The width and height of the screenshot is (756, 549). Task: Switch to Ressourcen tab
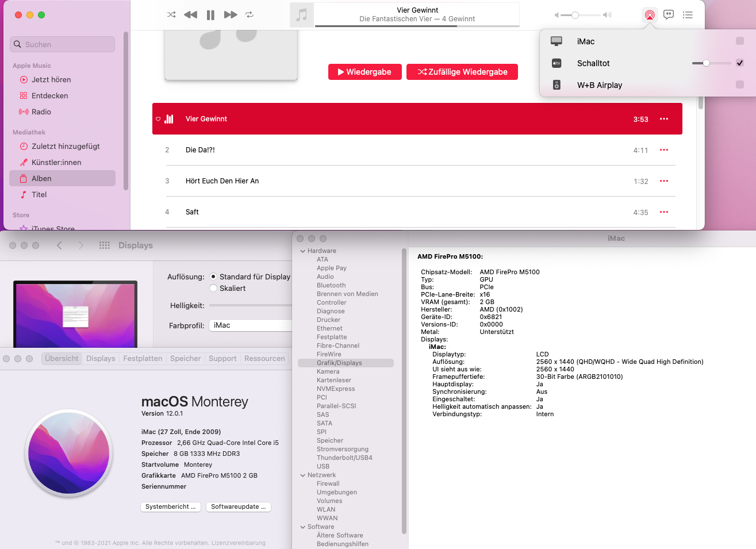(264, 359)
